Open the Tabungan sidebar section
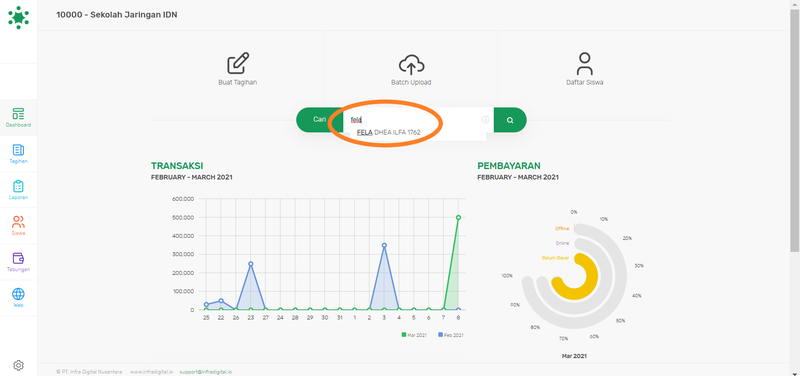Image resolution: width=800 pixels, height=376 pixels. (x=18, y=262)
